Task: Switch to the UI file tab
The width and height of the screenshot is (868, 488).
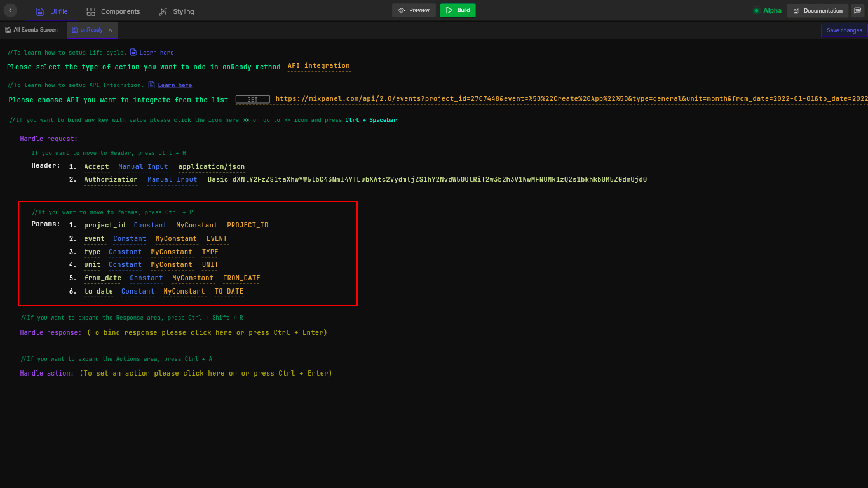Action: point(52,11)
